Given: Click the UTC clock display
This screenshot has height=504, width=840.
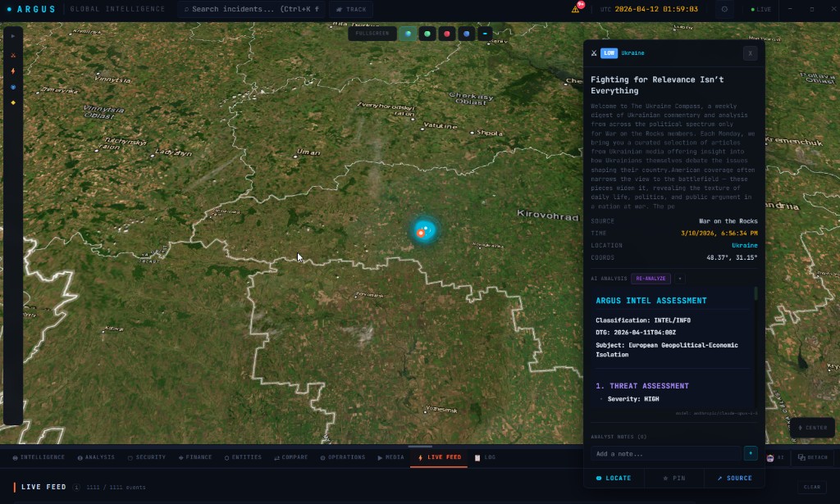Looking at the screenshot, I should coord(650,9).
